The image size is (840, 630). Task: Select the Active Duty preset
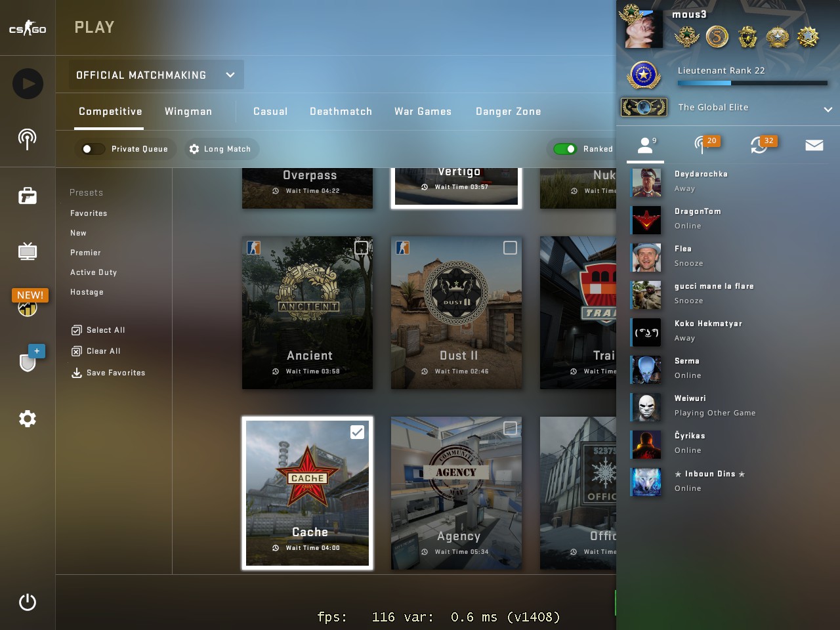coord(93,272)
